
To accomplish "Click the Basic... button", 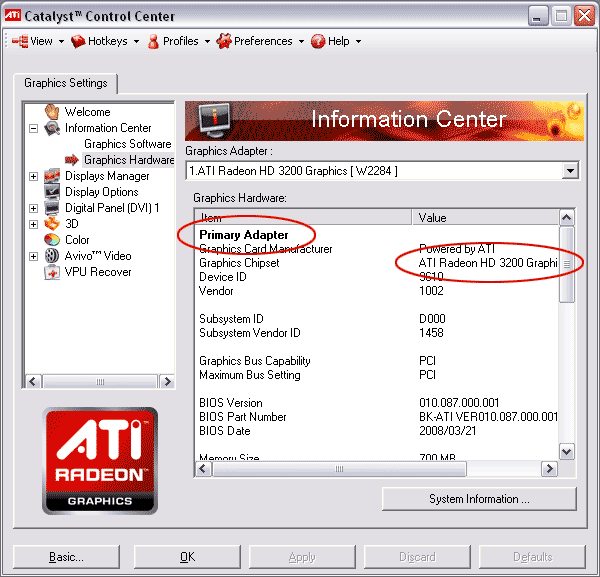I will pos(66,557).
